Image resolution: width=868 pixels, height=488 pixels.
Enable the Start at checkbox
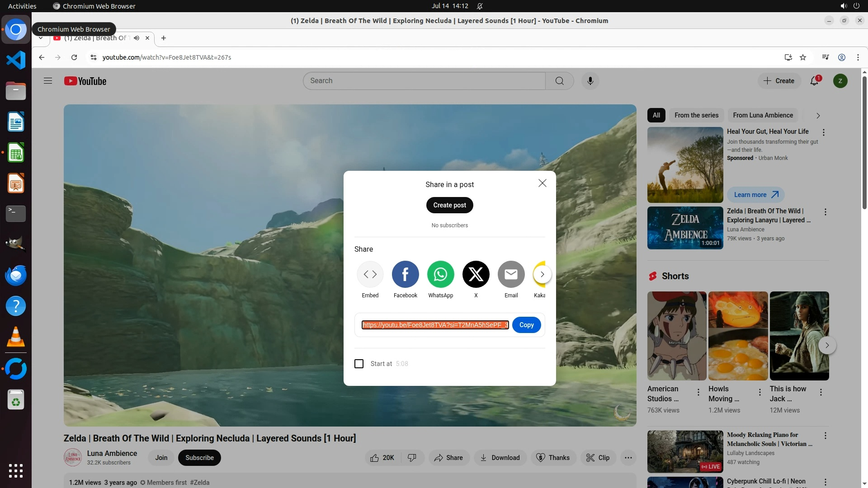(x=359, y=364)
